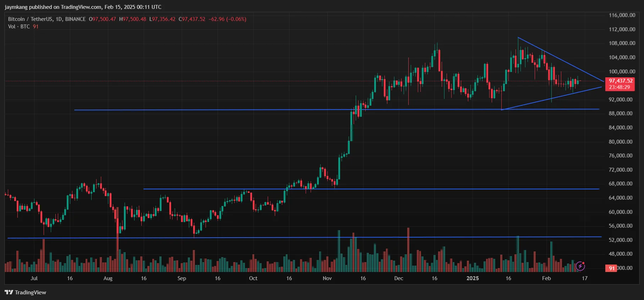This screenshot has width=644, height=300.
Task: Click the low value L97,356.42
Action: click(162, 19)
